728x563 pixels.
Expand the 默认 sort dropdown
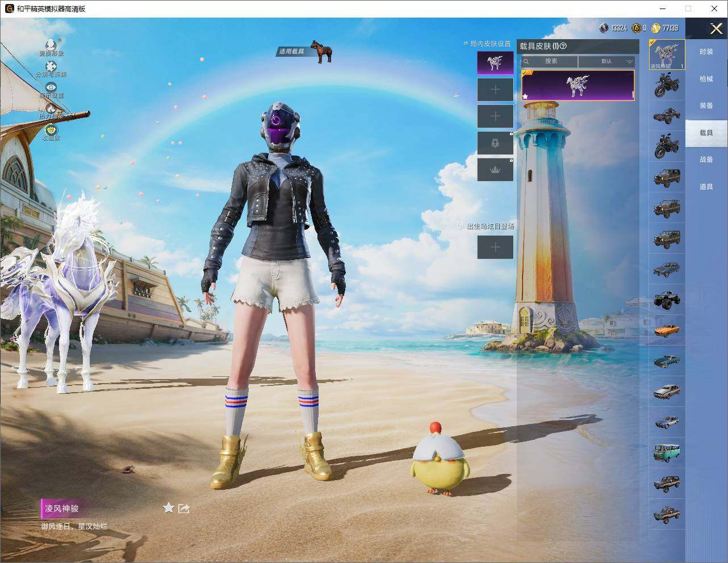tap(607, 61)
